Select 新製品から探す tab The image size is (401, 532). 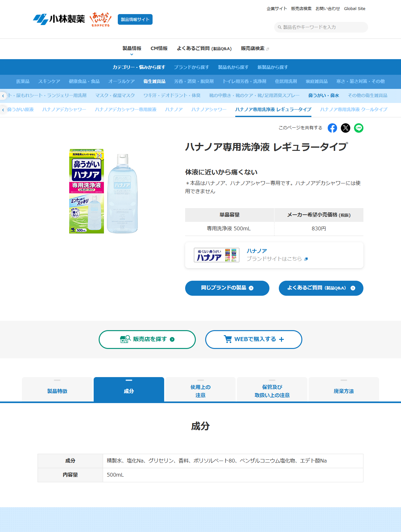pos(273,67)
